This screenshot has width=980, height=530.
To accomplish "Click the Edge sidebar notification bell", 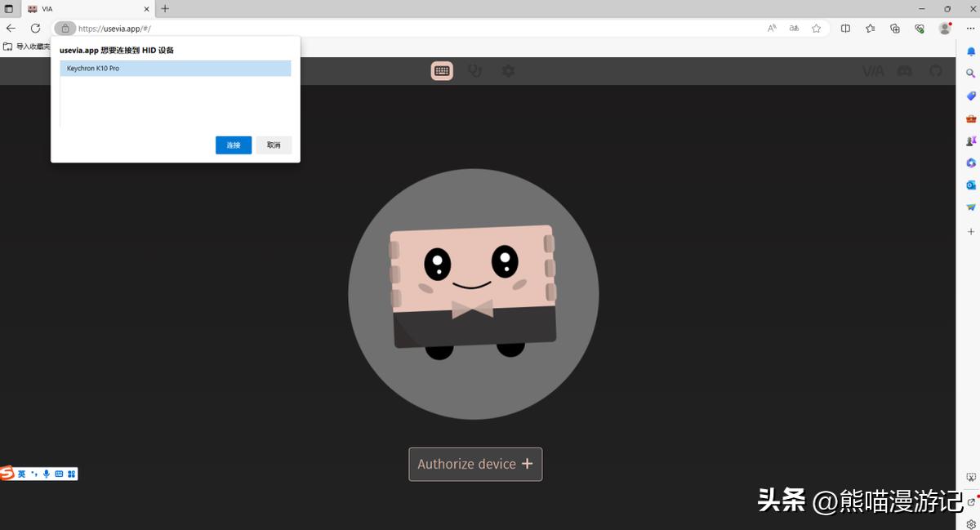I will (971, 51).
